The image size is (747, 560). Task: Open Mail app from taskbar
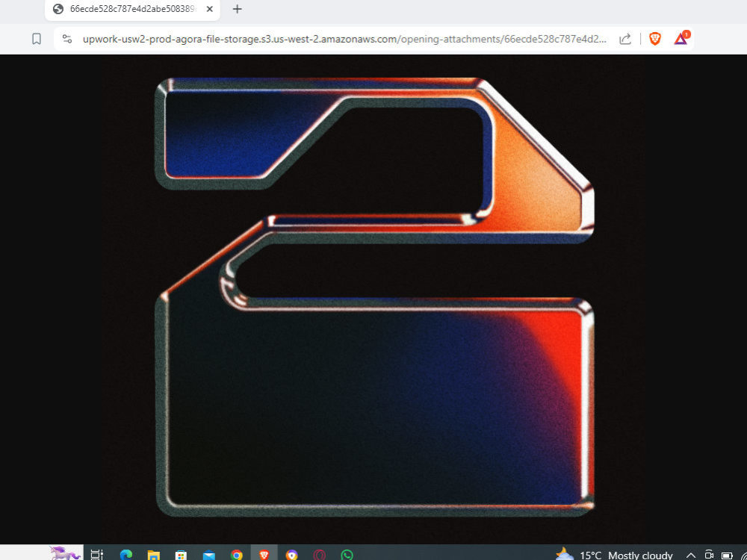tap(208, 556)
